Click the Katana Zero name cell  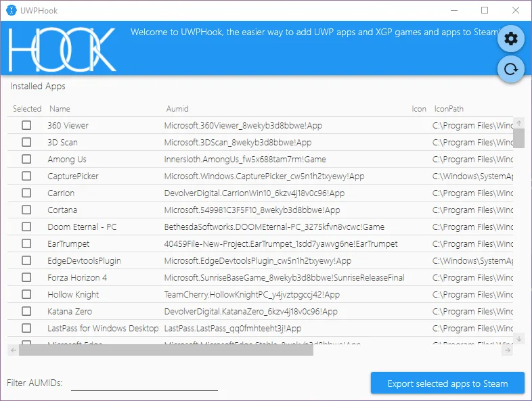point(70,312)
